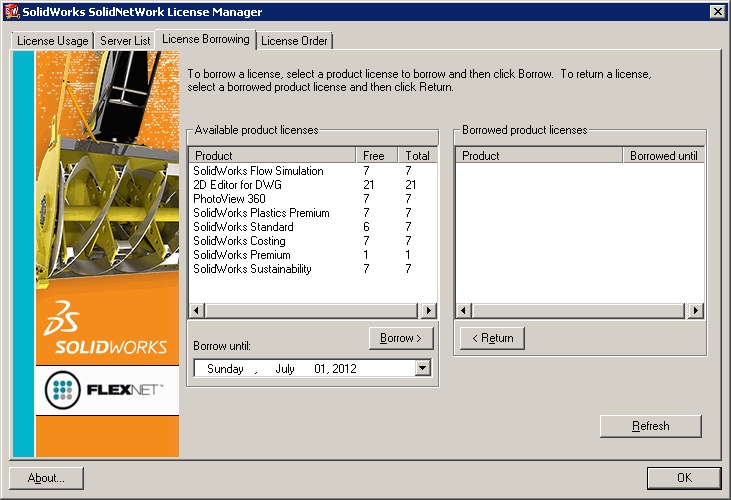Click the free count 6 for SolidWorks Standard
731x500 pixels.
(366, 227)
